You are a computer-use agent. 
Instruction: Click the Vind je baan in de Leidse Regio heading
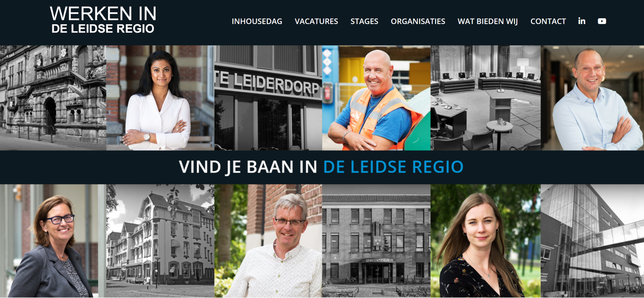(x=321, y=167)
